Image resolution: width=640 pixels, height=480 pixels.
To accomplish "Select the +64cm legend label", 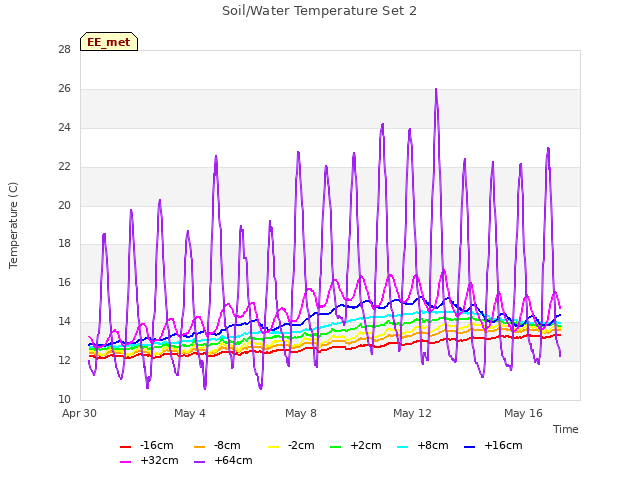I will [x=233, y=460].
